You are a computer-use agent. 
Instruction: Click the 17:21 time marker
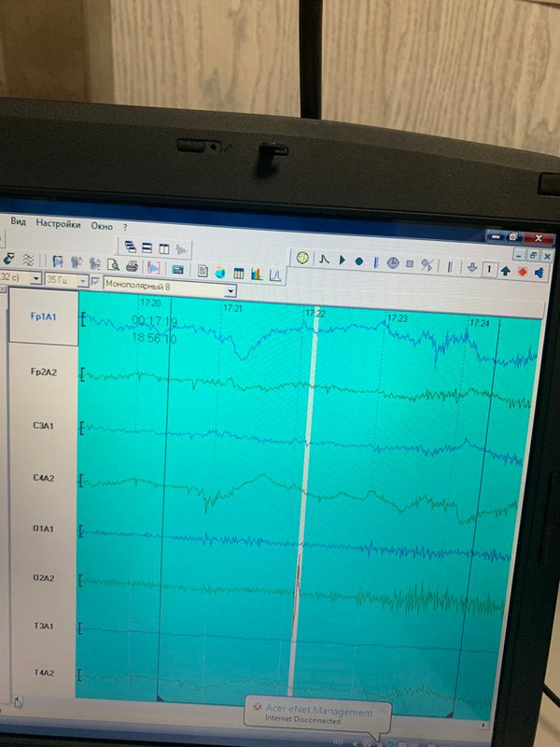pos(232,308)
